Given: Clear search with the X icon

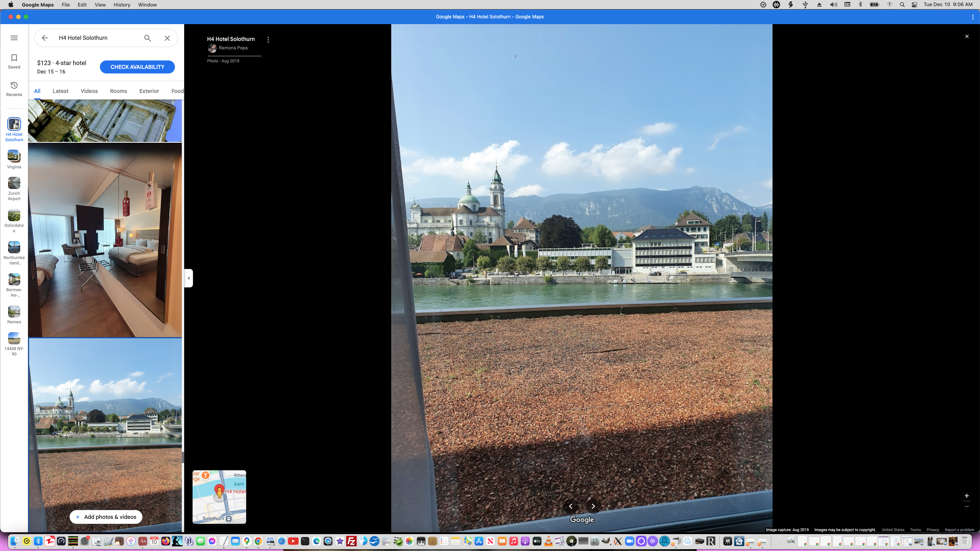Looking at the screenshot, I should coord(167,38).
